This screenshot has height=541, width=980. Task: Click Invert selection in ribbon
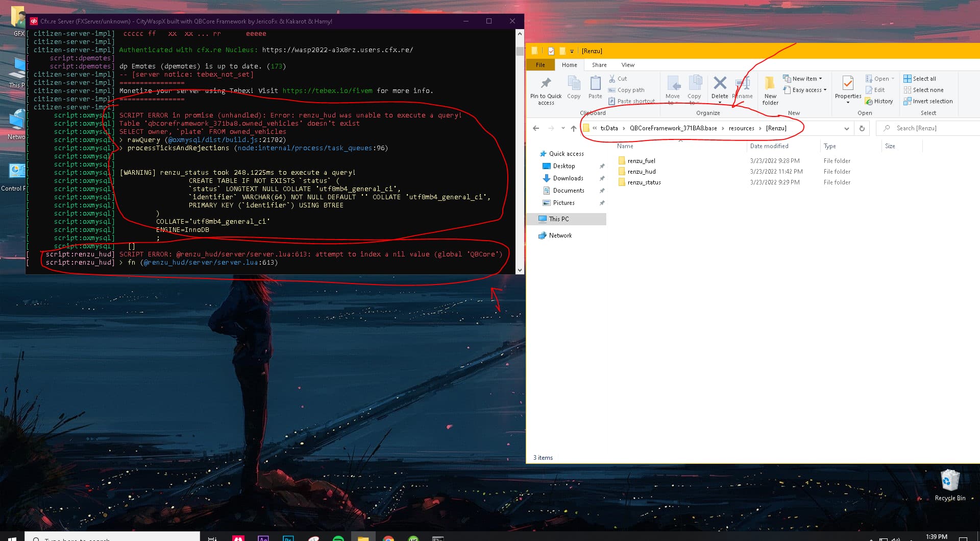(x=932, y=101)
